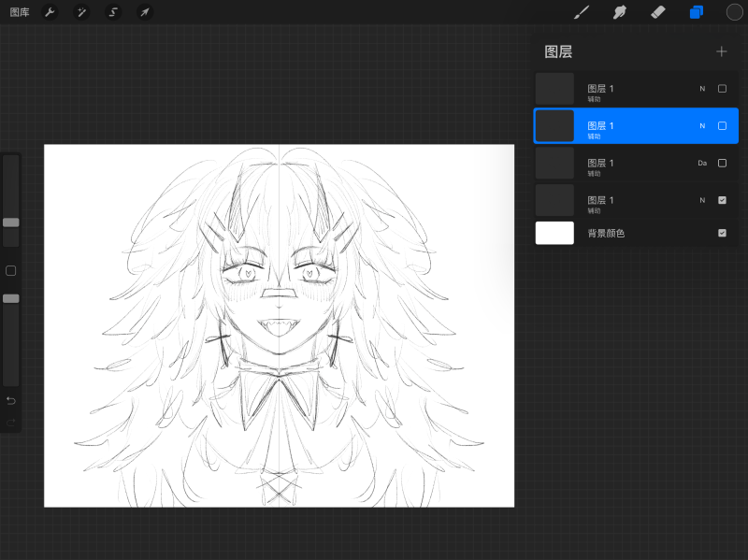Screen dimensions: 748x560
Task: Tap the white 背景颜色 swatch thumbnail
Action: [x=554, y=233]
